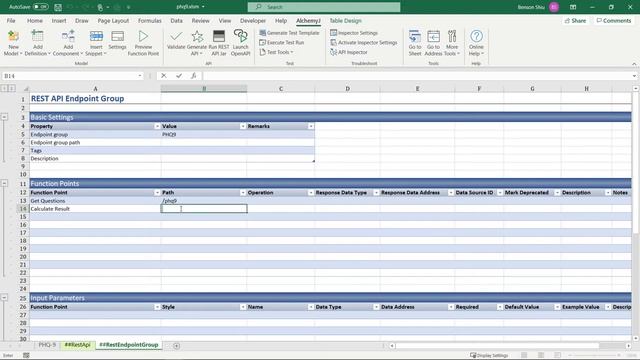Open the More Tools menu
This screenshot has height=360, width=640.
click(452, 43)
